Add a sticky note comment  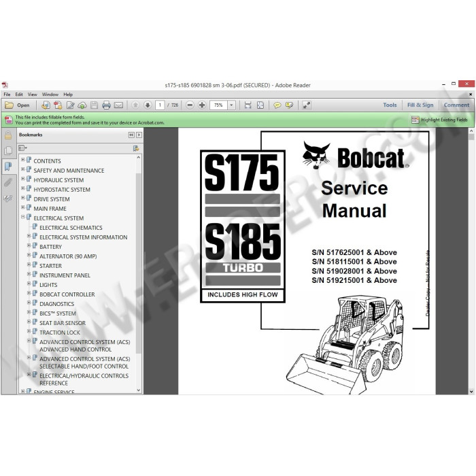tap(277, 105)
